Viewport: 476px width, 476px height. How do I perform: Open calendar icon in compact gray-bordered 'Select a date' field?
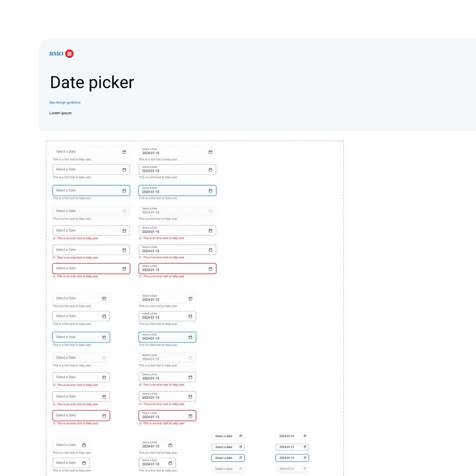pyautogui.click(x=241, y=436)
